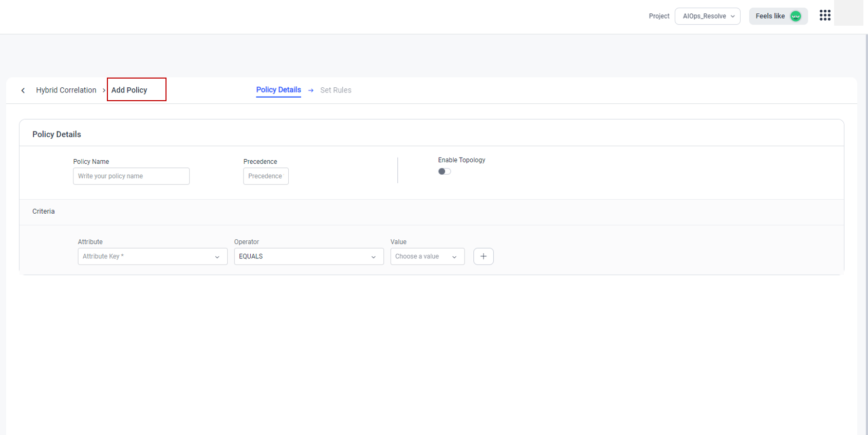Expand the Attribute Key dropdown
The height and width of the screenshot is (435, 868).
point(152,256)
